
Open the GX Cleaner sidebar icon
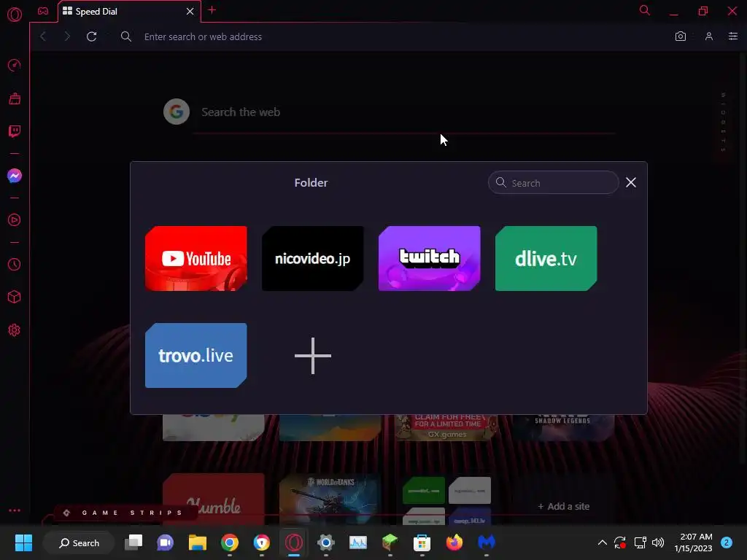click(x=15, y=98)
